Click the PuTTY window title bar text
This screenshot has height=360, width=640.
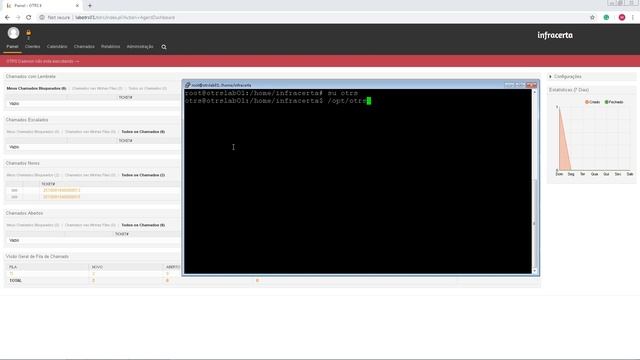point(221,85)
